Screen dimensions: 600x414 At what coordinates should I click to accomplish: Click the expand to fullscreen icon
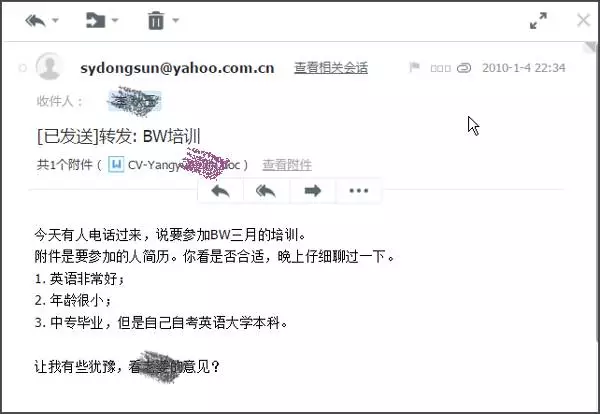(x=538, y=21)
